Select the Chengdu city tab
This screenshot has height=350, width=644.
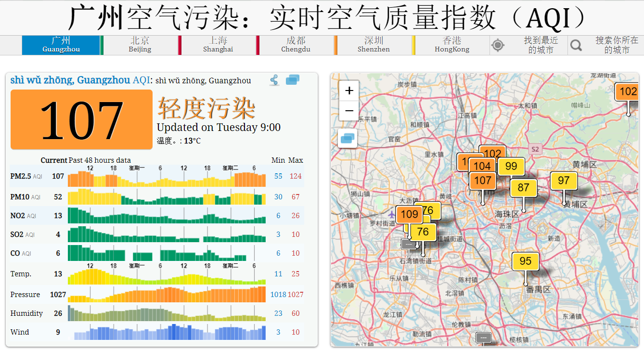coord(296,45)
